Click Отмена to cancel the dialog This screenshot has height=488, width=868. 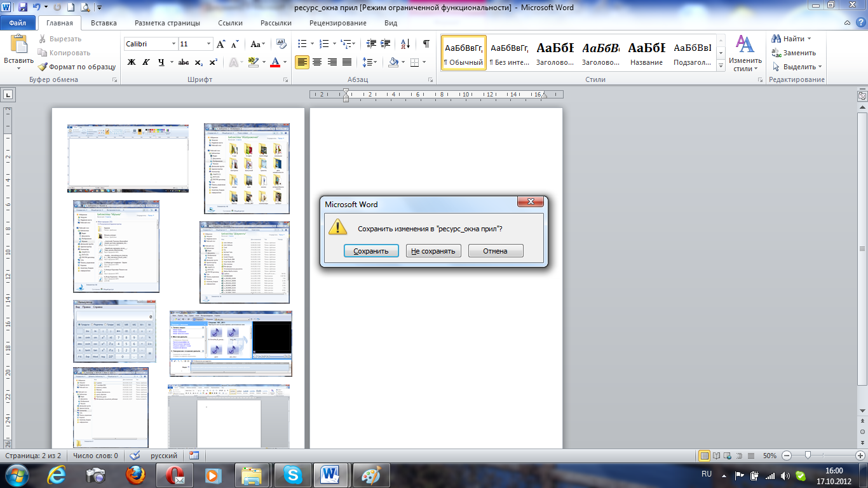tap(496, 251)
